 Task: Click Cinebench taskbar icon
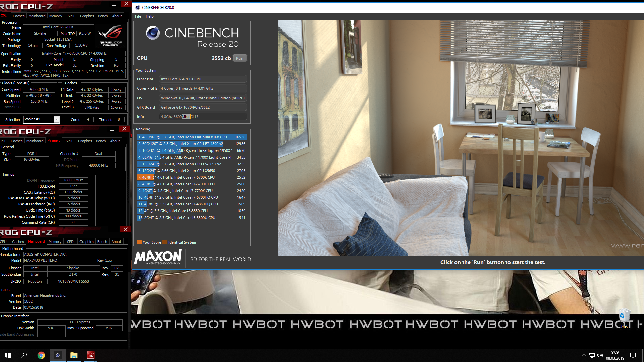point(58,355)
